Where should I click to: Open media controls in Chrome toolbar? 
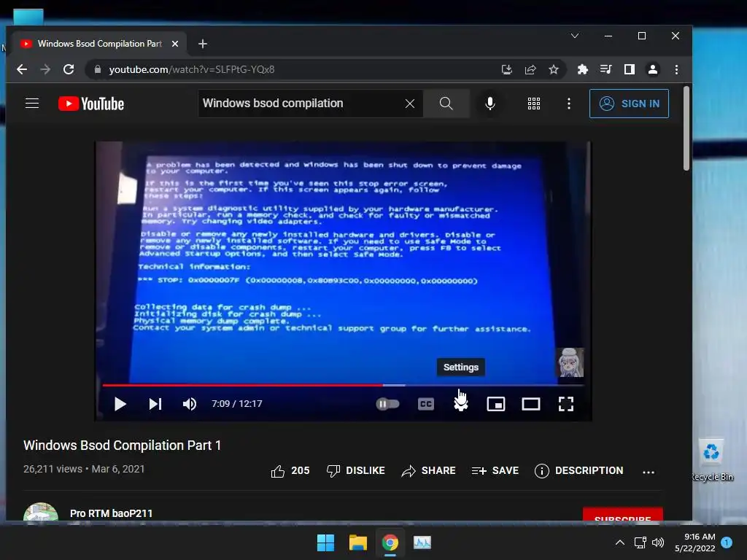[606, 69]
